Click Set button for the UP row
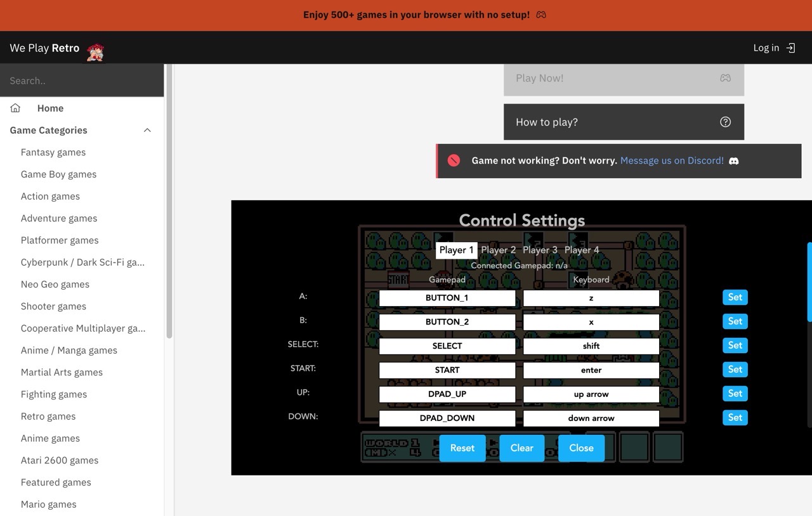Image resolution: width=812 pixels, height=516 pixels. tap(735, 394)
